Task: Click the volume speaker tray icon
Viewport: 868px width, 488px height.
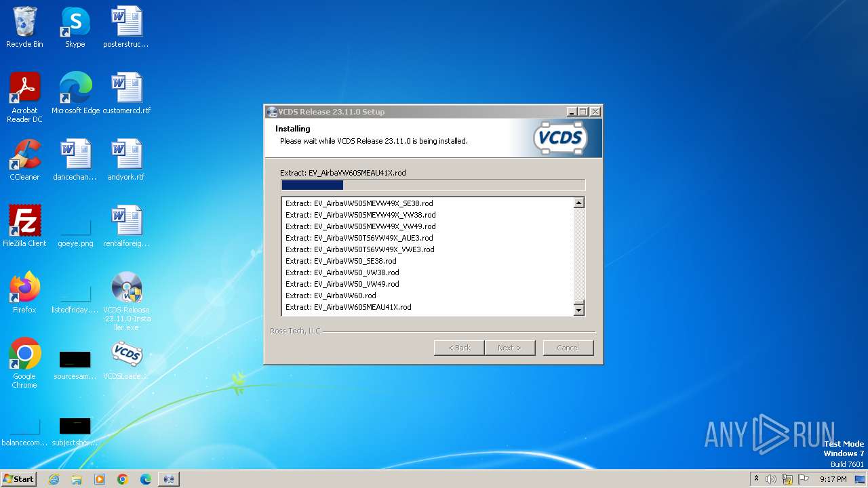Action: [x=771, y=479]
